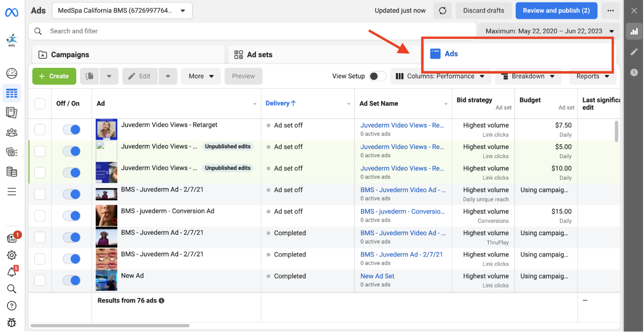Close the right side panel with X
This screenshot has height=332, width=644.
coord(634,10)
